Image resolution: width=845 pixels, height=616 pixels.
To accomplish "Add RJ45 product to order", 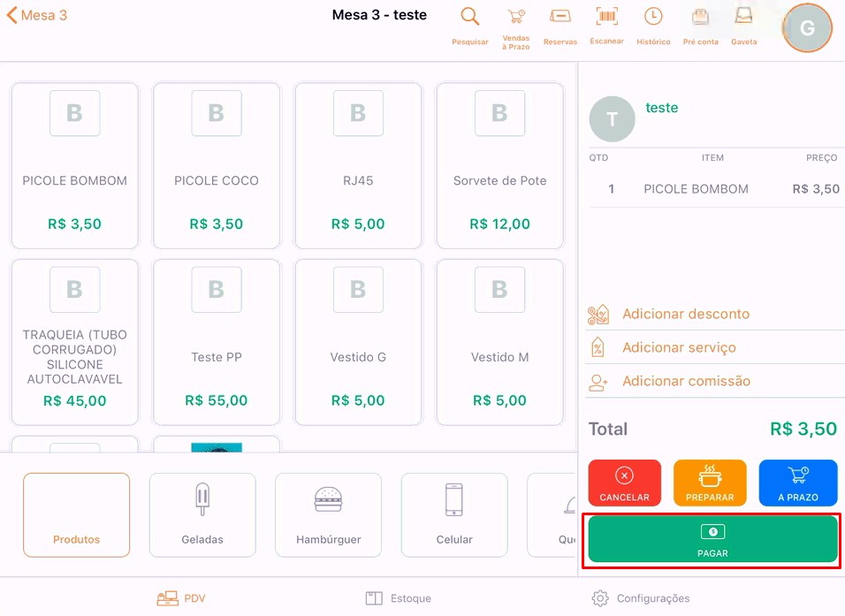I will tap(358, 165).
